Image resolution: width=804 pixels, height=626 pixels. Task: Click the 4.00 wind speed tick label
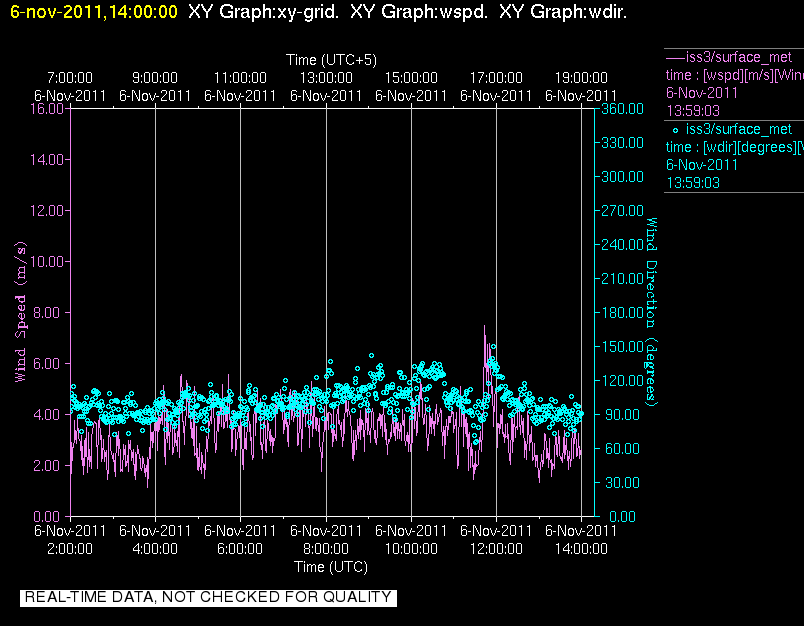(50, 414)
